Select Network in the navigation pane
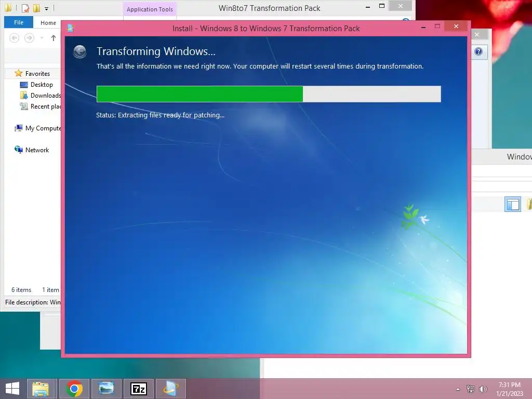 tap(32, 150)
